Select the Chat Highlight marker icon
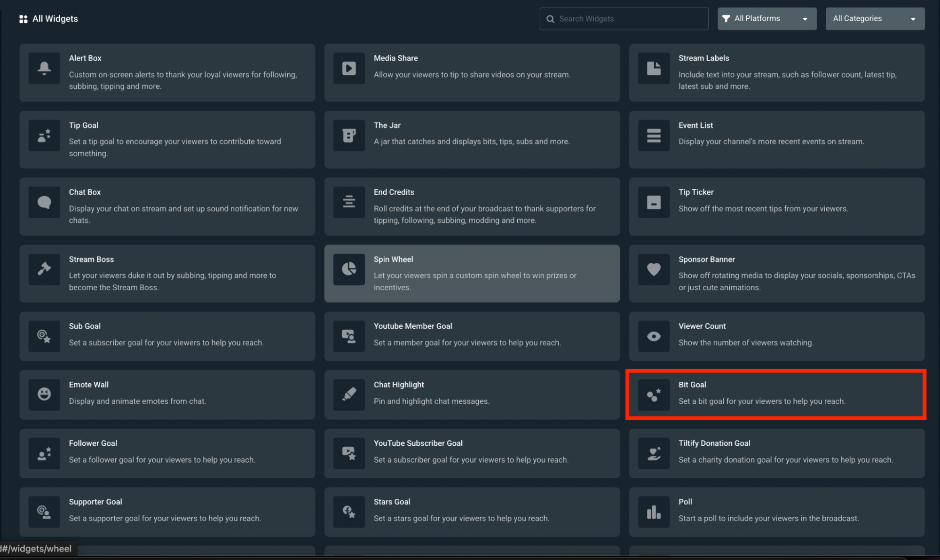 (348, 395)
